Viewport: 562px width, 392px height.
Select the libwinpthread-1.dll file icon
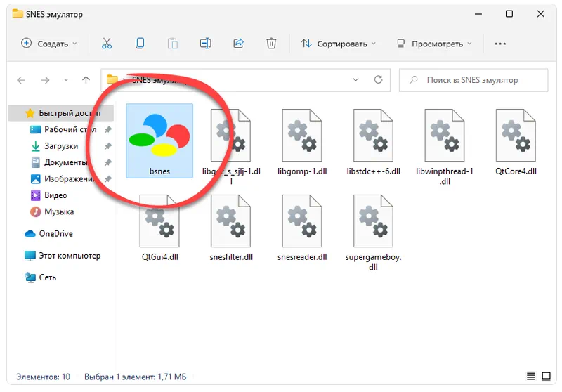(x=445, y=135)
